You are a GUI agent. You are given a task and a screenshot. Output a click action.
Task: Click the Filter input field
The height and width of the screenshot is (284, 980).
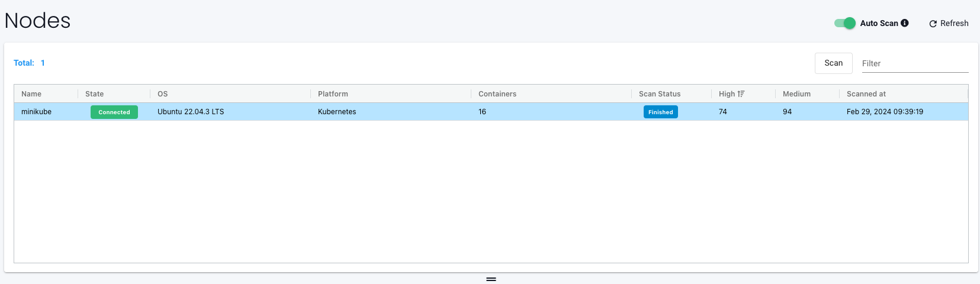[x=914, y=63]
